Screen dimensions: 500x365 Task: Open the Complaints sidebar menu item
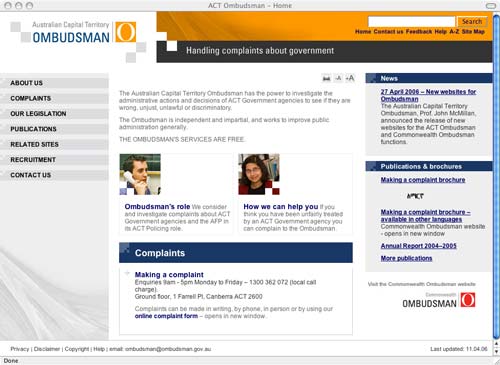(54, 98)
